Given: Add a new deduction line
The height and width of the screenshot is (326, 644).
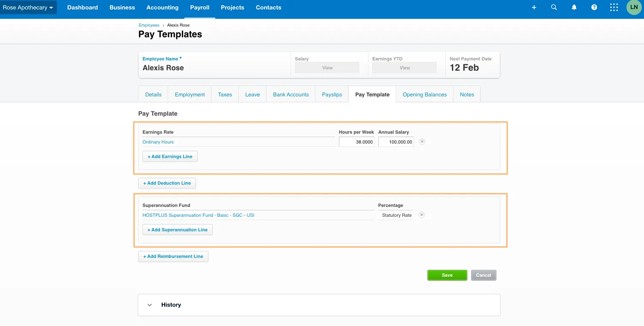Looking at the screenshot, I should pyautogui.click(x=167, y=183).
